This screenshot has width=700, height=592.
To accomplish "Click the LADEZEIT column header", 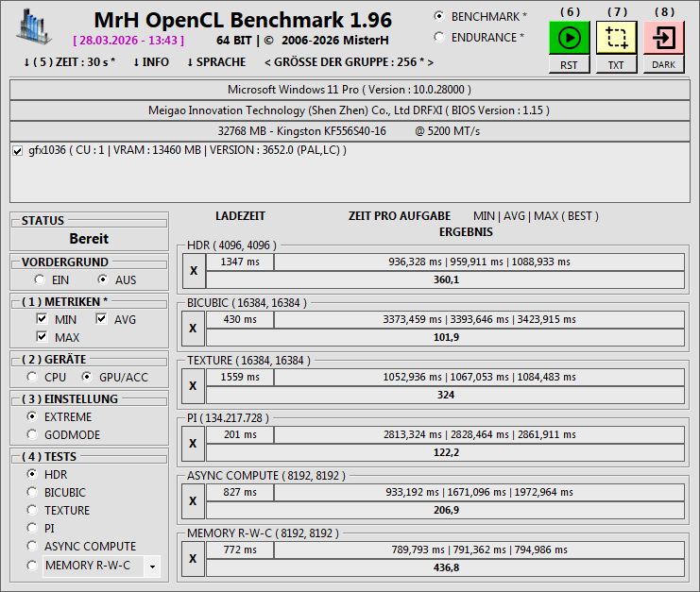I will [x=240, y=216].
